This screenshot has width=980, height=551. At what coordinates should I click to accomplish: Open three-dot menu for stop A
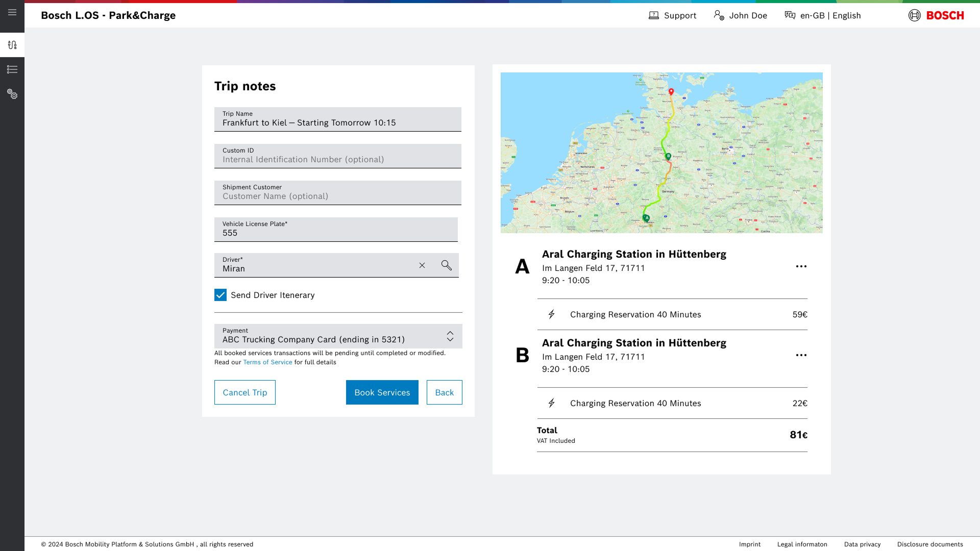801,266
